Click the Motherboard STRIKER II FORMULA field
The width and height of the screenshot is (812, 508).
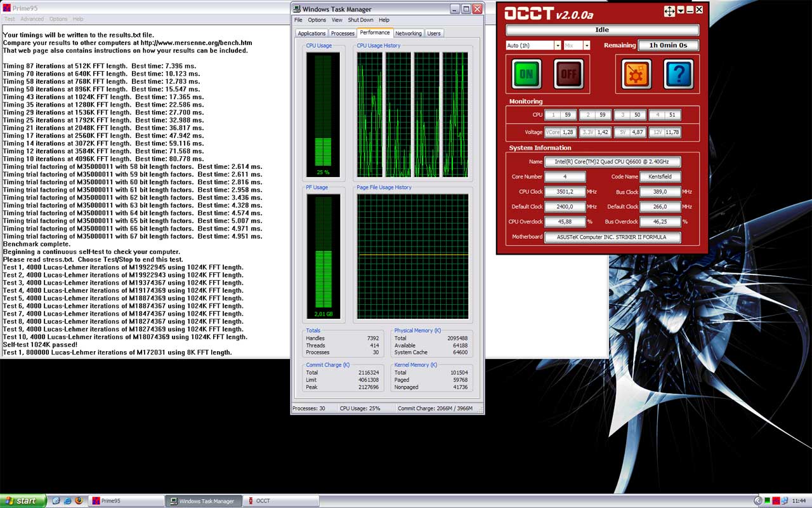point(612,237)
